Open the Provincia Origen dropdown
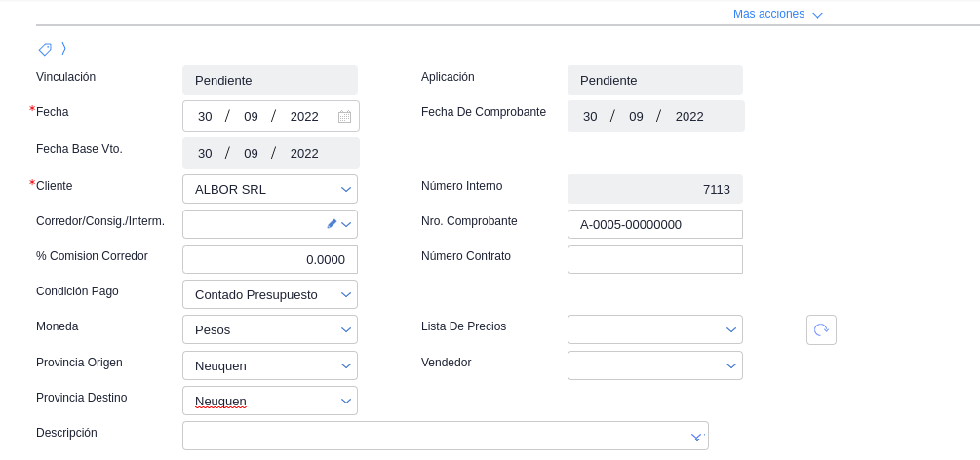Screen dimensions: 980x460 pyautogui.click(x=346, y=365)
